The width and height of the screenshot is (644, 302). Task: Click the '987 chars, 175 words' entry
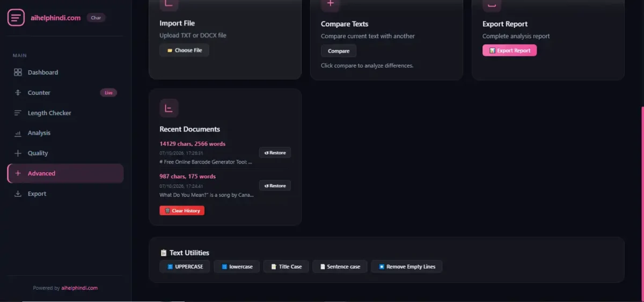coord(187,176)
